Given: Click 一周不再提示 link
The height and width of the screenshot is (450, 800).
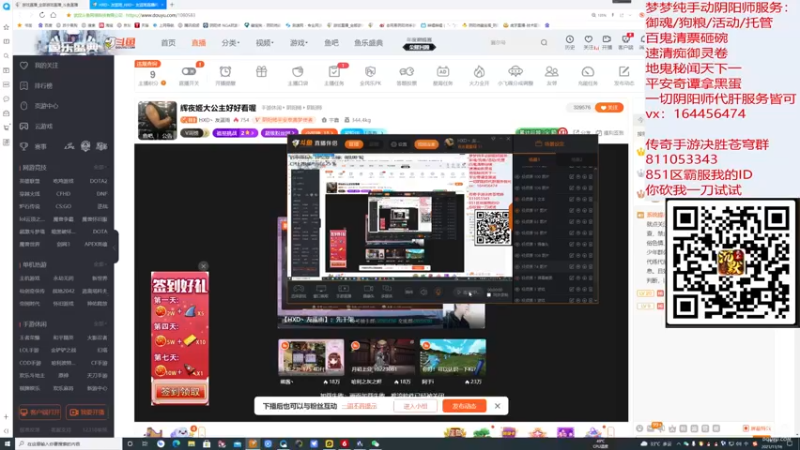Looking at the screenshot, I should pyautogui.click(x=359, y=406).
